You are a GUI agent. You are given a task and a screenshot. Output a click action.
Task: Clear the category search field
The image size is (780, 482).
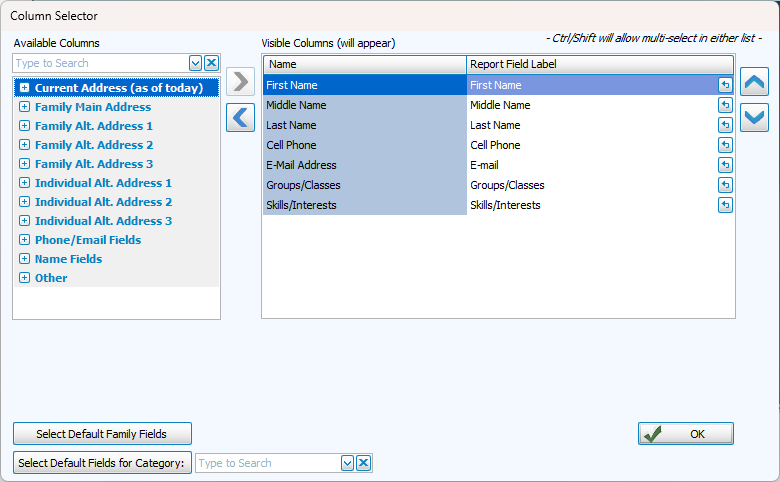[x=364, y=463]
